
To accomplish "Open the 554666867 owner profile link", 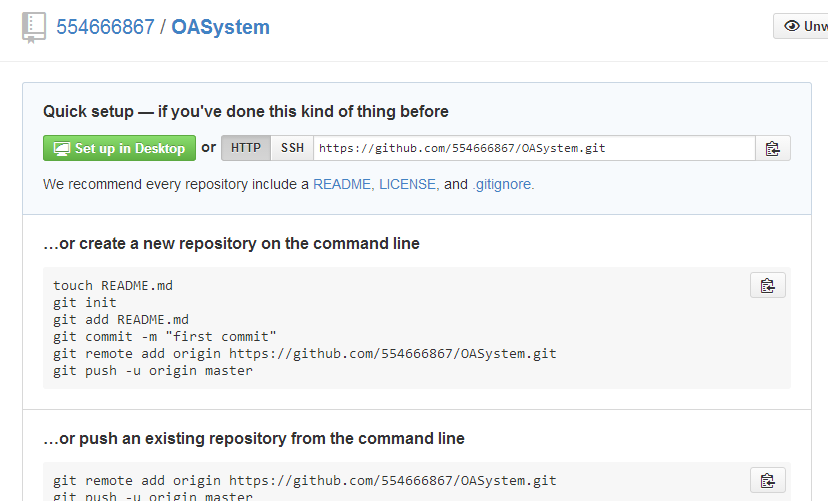I will pyautogui.click(x=105, y=27).
